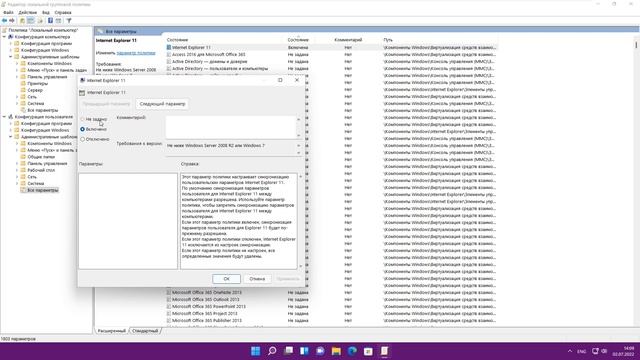
Task: Select the 'Отключено' radio button
Action: tap(82, 139)
